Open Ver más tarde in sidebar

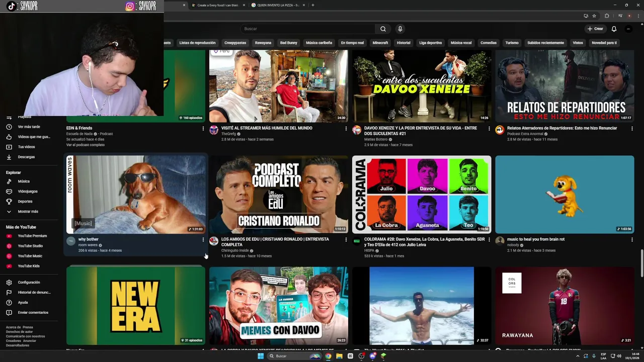[29, 127]
